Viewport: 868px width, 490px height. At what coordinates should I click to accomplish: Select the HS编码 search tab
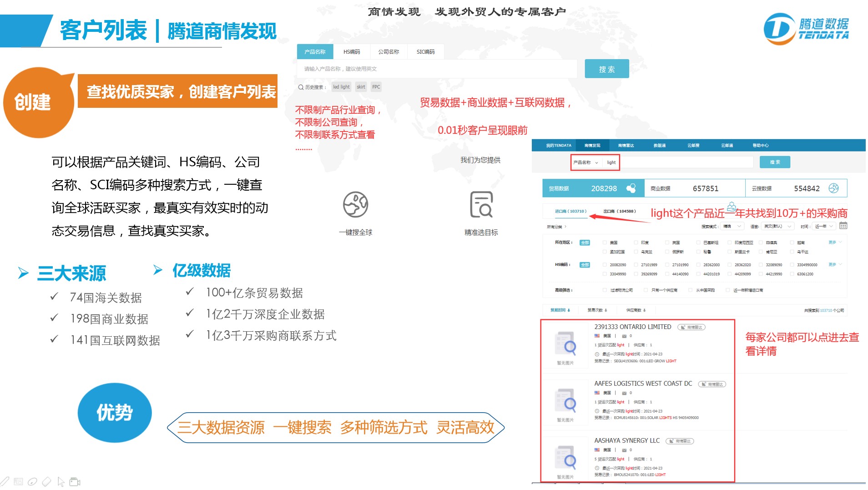click(x=352, y=52)
